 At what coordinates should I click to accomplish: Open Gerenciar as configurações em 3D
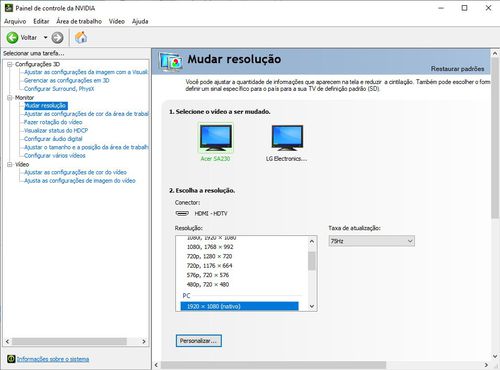pos(67,80)
